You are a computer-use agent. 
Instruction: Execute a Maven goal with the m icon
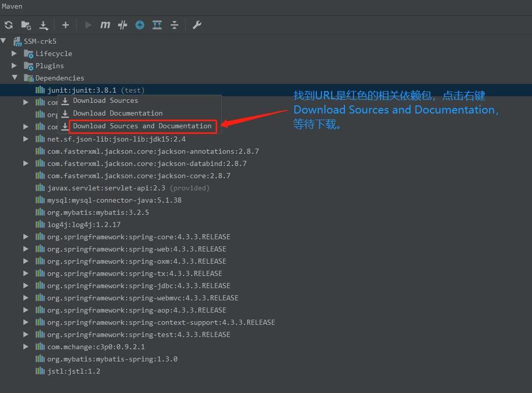pyautogui.click(x=105, y=24)
